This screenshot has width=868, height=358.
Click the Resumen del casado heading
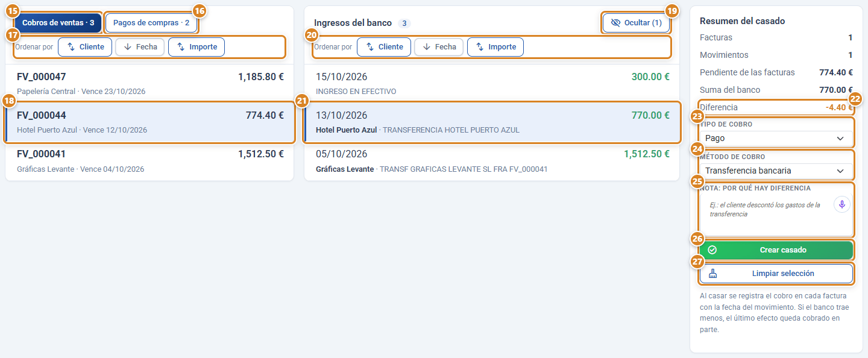pyautogui.click(x=742, y=21)
